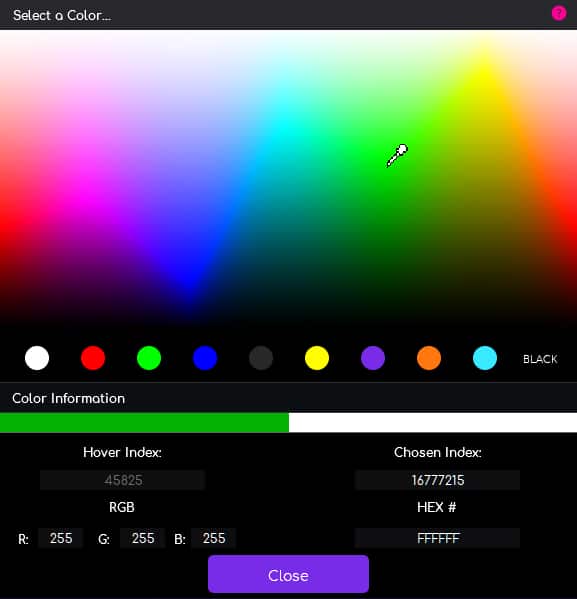Choose the blue preset color circle
Image resolution: width=577 pixels, height=599 pixels.
[x=205, y=358]
